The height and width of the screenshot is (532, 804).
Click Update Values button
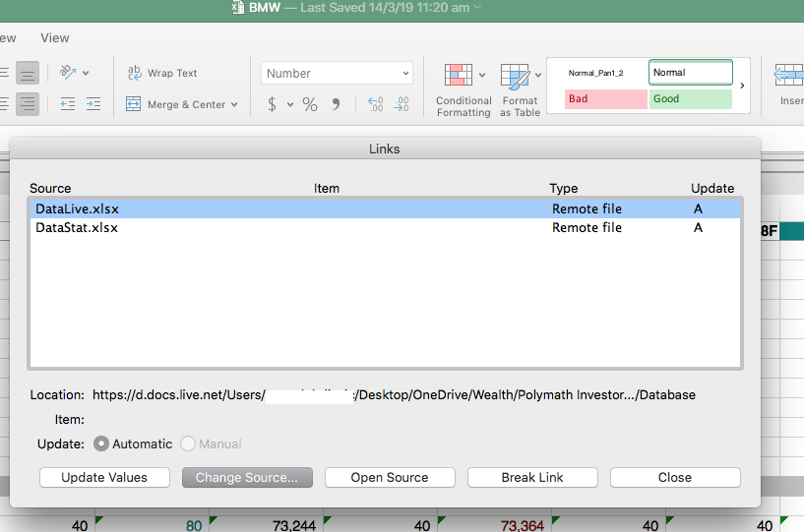click(104, 477)
